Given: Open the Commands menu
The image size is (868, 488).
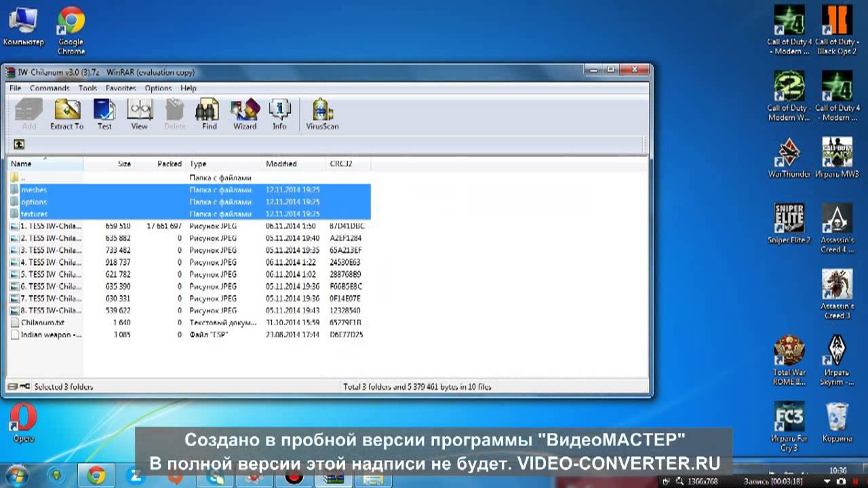Looking at the screenshot, I should tap(50, 88).
